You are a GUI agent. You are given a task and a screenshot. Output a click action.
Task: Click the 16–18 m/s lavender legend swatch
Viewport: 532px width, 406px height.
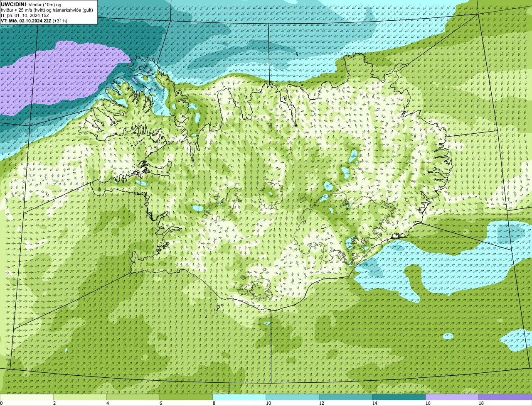tap(452, 397)
